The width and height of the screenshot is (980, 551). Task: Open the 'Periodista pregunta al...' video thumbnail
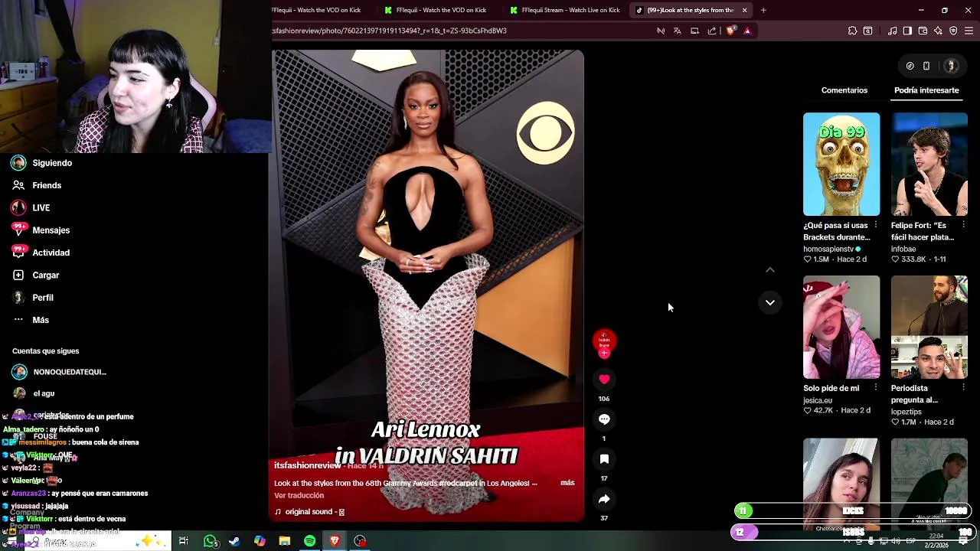(x=929, y=327)
